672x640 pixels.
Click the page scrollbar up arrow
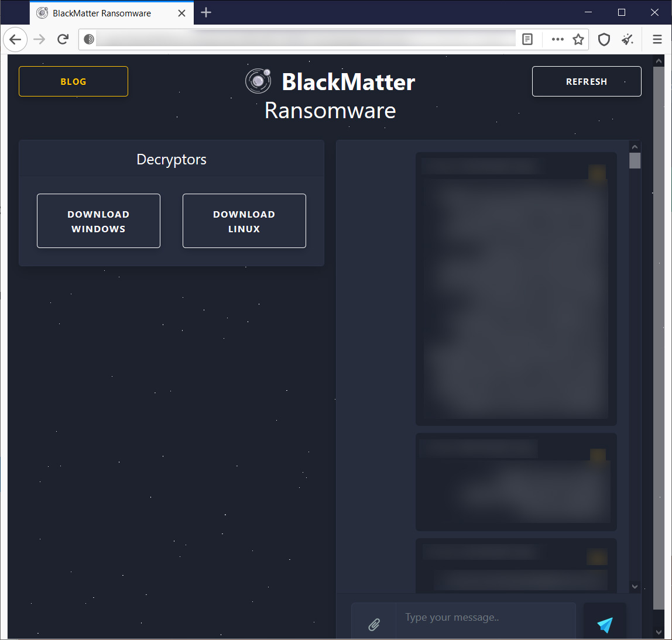click(x=659, y=61)
